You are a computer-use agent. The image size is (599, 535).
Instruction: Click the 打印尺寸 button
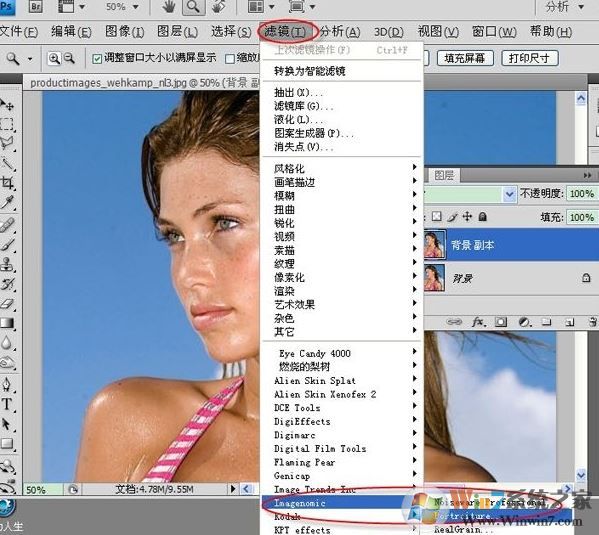coord(529,58)
